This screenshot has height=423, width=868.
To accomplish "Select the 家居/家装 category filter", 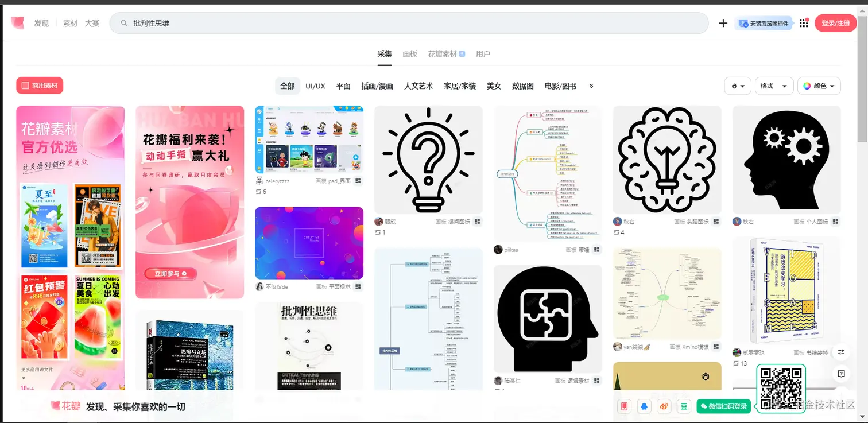I will (460, 86).
